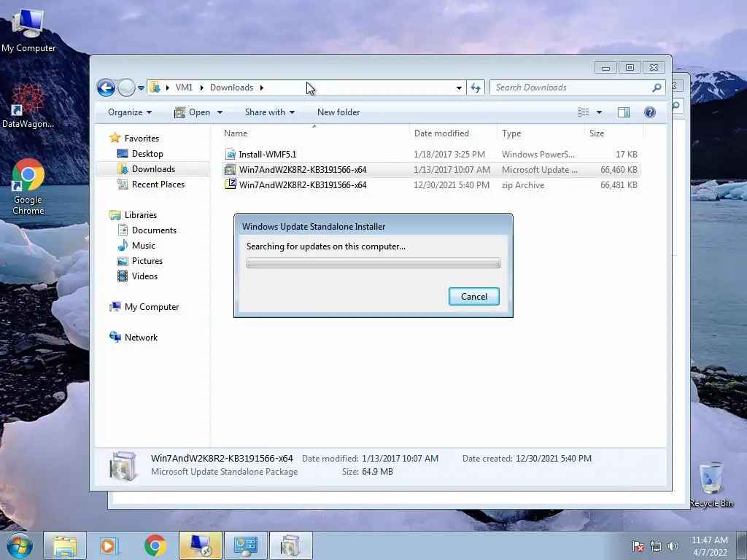Image resolution: width=747 pixels, height=560 pixels.
Task: Click Windows Explorer taskbar icon
Action: pos(65,545)
